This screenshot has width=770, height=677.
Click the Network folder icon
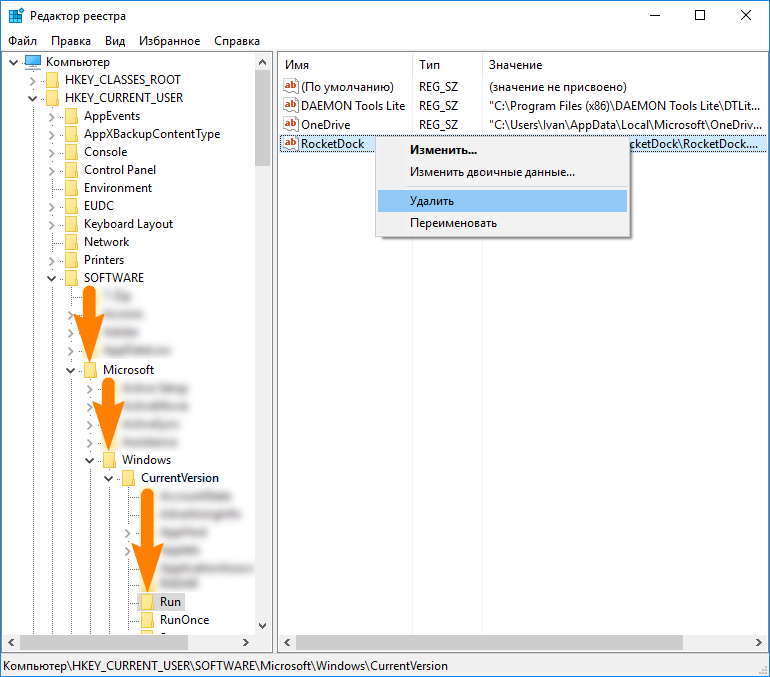pos(71,242)
